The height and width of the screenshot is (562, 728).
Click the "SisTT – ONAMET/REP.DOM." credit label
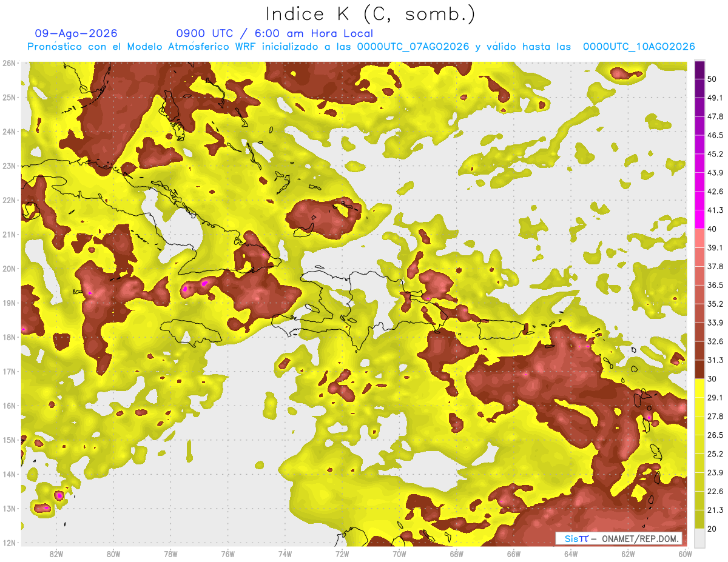point(618,538)
